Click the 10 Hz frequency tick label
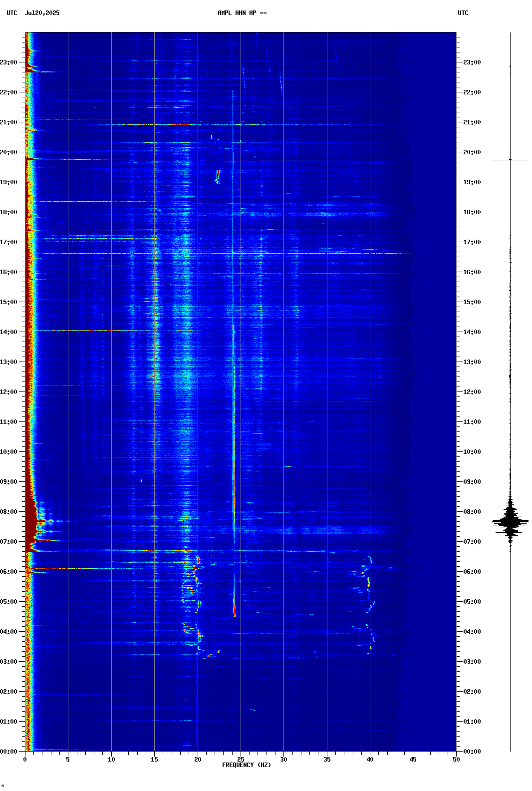532x791 pixels. (x=111, y=760)
